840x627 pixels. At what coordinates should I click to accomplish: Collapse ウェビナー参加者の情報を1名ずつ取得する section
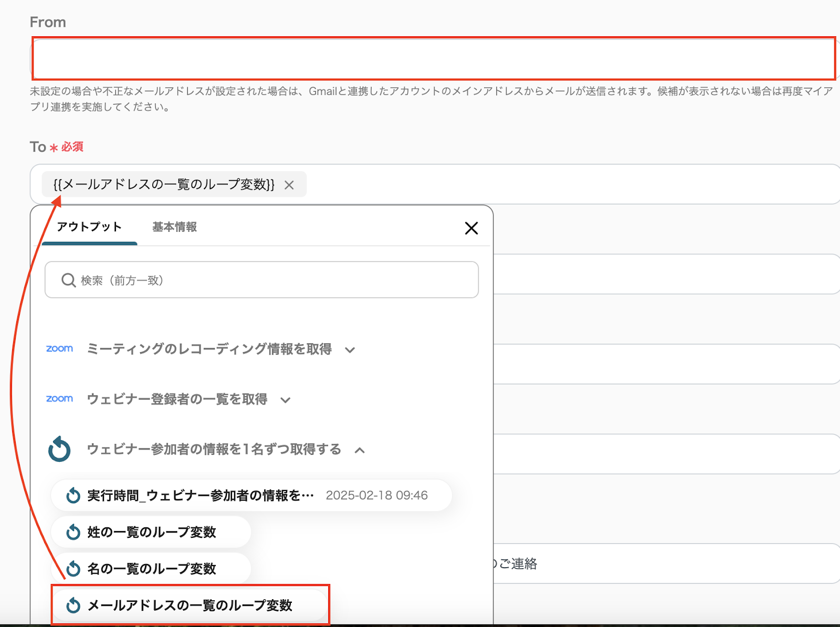tap(360, 450)
